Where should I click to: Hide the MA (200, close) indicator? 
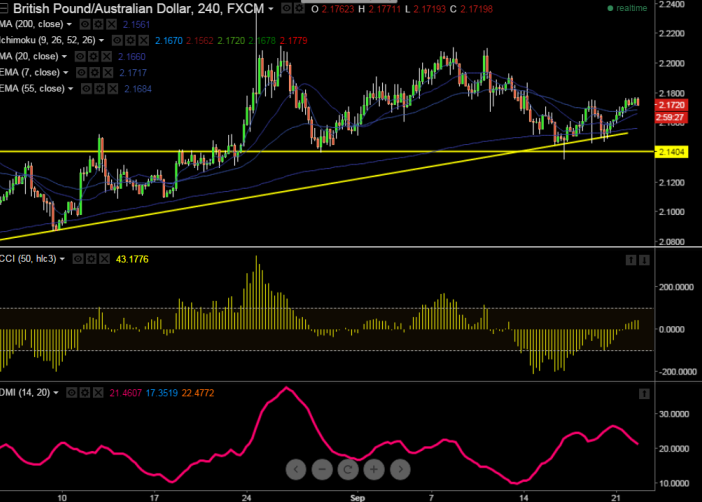pyautogui.click(x=85, y=24)
